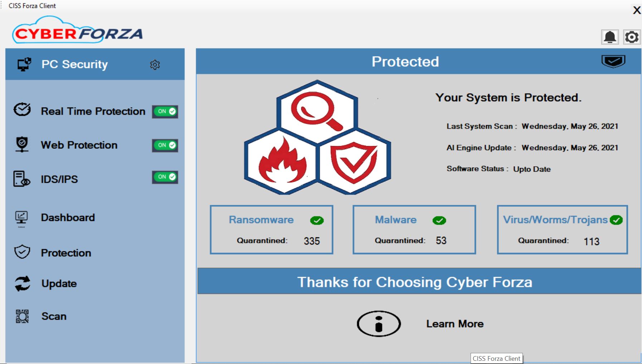Click the magnifying glass hexagon icon
The image size is (642, 364).
(317, 112)
